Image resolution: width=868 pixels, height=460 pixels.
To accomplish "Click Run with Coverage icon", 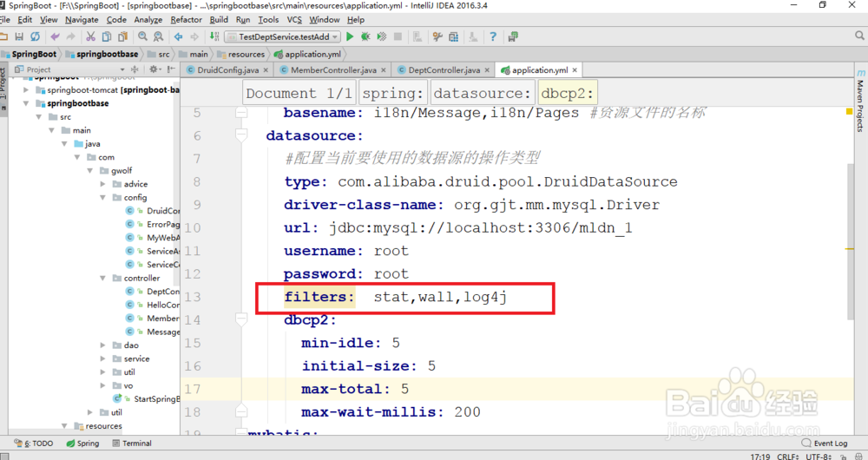I will pos(381,36).
